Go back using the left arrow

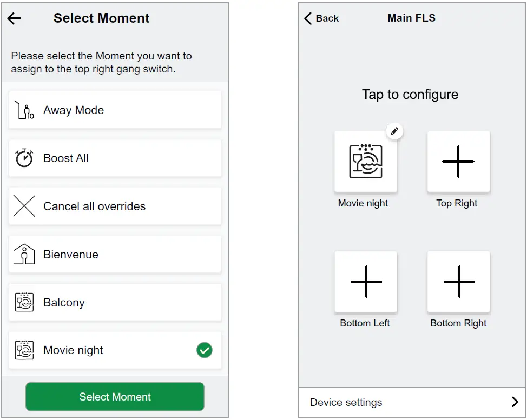click(x=13, y=18)
